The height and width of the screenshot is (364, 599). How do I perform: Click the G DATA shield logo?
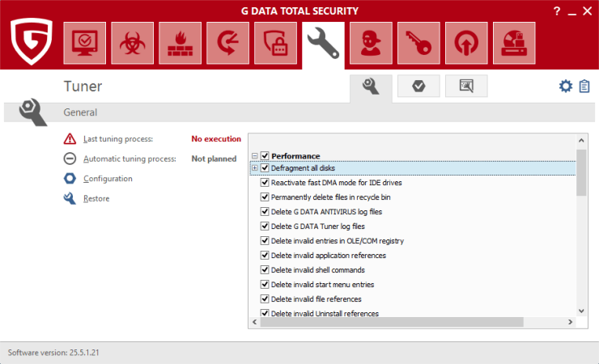click(32, 41)
